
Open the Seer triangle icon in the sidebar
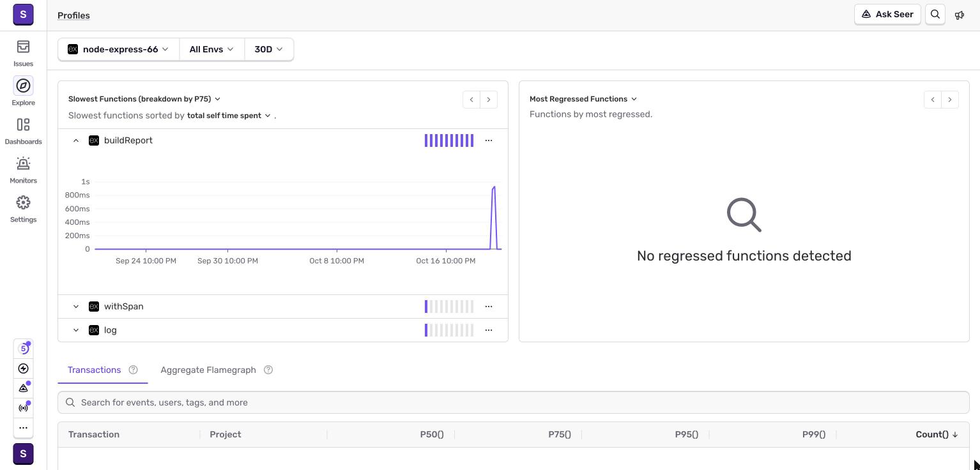tap(23, 388)
